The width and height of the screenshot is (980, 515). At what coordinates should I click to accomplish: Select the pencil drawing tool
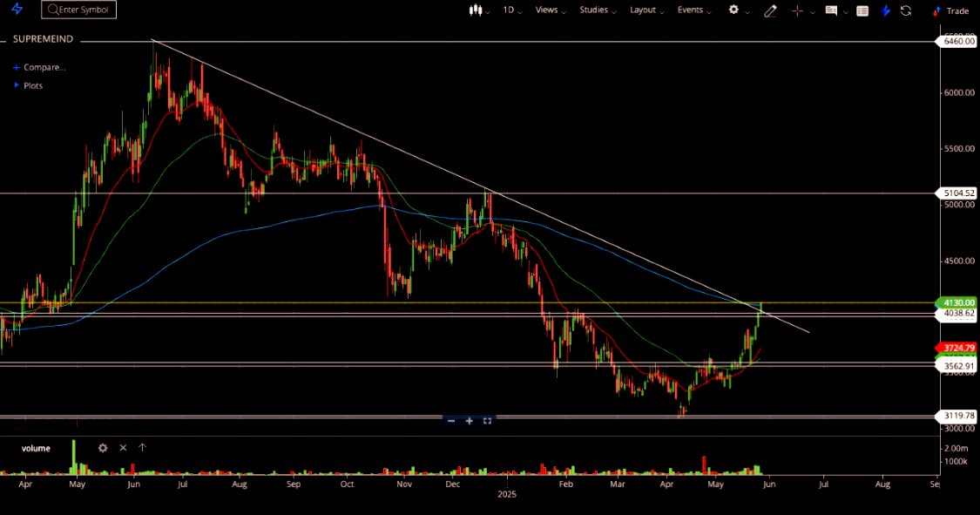[770, 10]
